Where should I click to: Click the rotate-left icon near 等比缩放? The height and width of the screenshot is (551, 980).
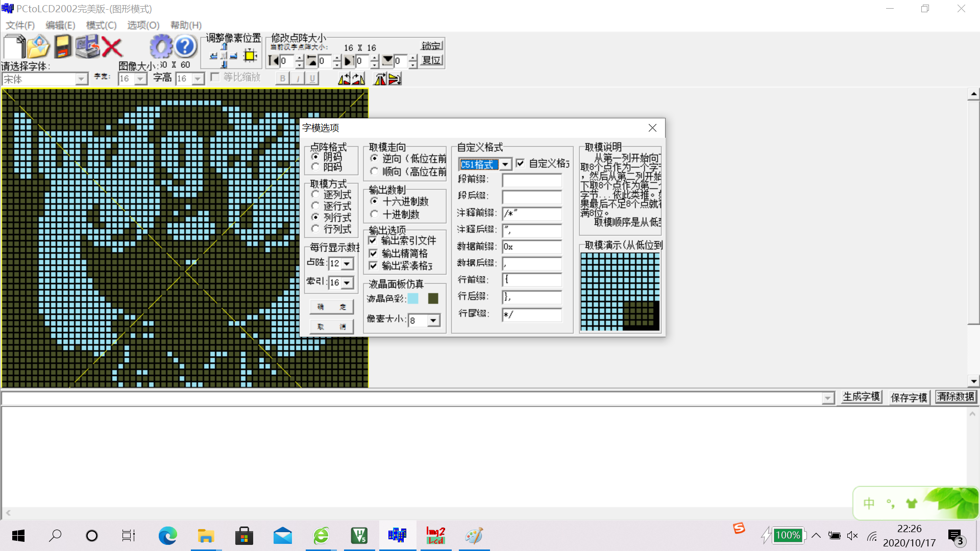tap(345, 78)
